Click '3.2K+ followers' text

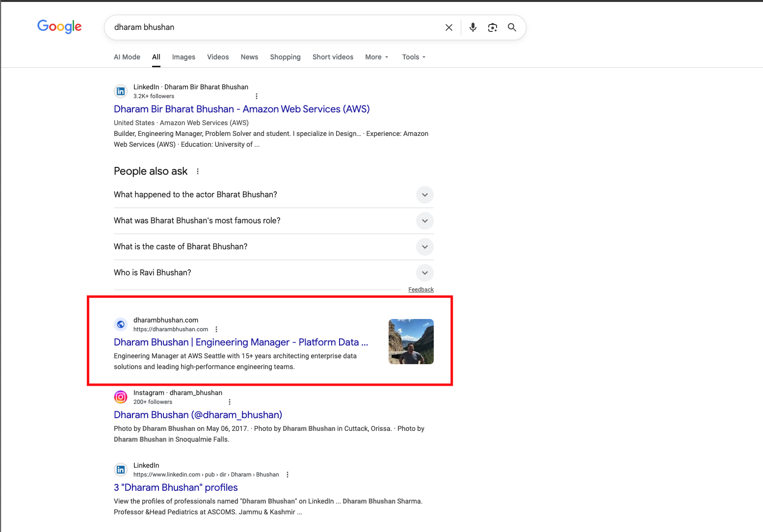pyautogui.click(x=154, y=96)
